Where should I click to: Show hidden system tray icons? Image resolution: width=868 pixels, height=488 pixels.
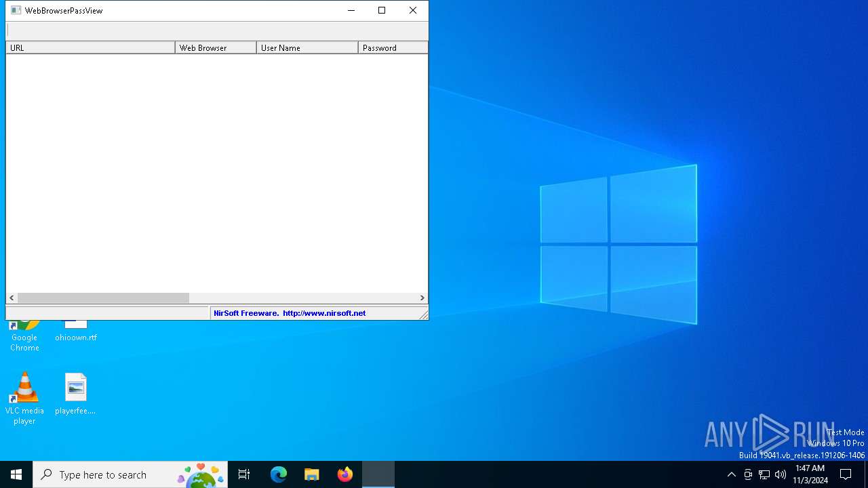(731, 474)
